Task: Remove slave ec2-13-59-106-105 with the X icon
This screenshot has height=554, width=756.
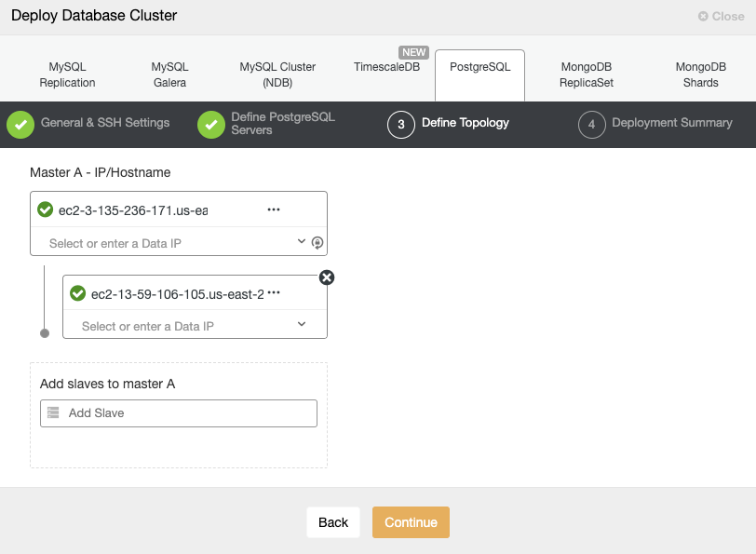Action: tap(327, 277)
